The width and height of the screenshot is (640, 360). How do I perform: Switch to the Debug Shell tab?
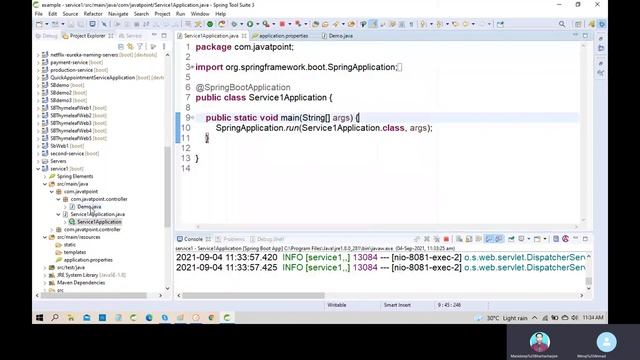[x=267, y=239]
